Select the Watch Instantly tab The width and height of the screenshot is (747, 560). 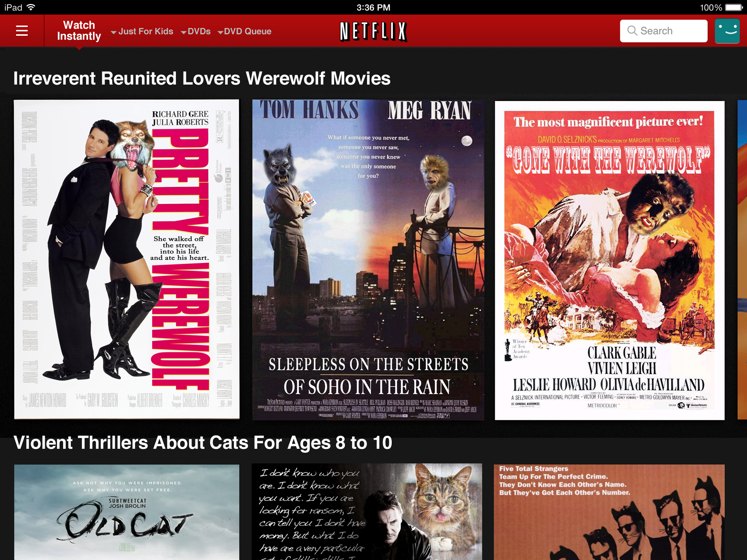pos(79,31)
